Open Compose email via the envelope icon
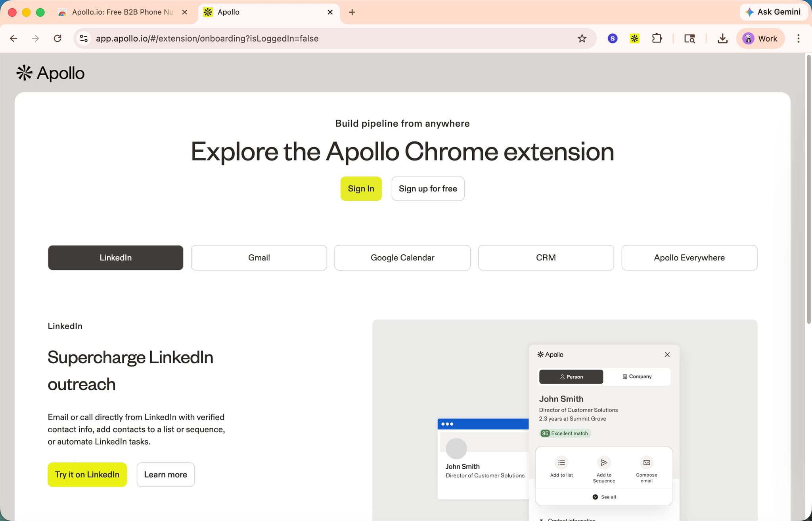This screenshot has height=521, width=812. click(646, 462)
